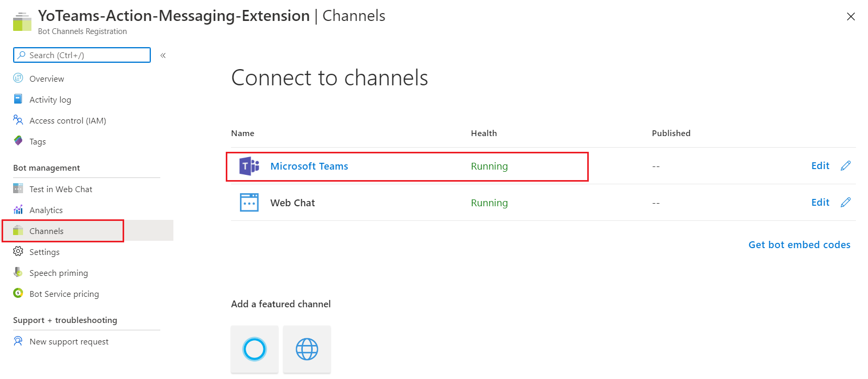Open the Activity log
This screenshot has width=868, height=379.
point(50,100)
